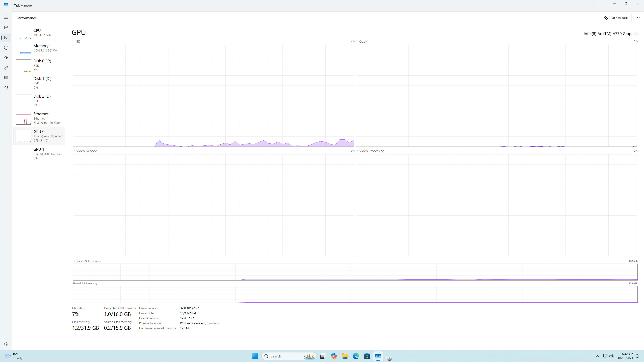The width and height of the screenshot is (644, 362).
Task: Click the Shared GPU memory graph
Action: pyautogui.click(x=355, y=294)
